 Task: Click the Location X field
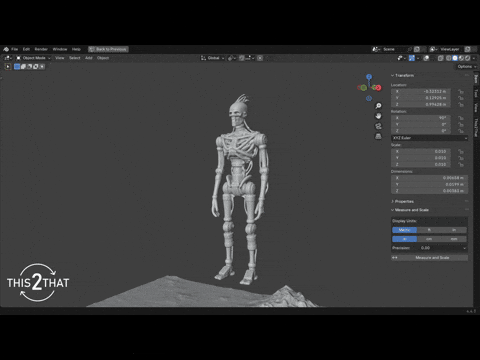421,91
